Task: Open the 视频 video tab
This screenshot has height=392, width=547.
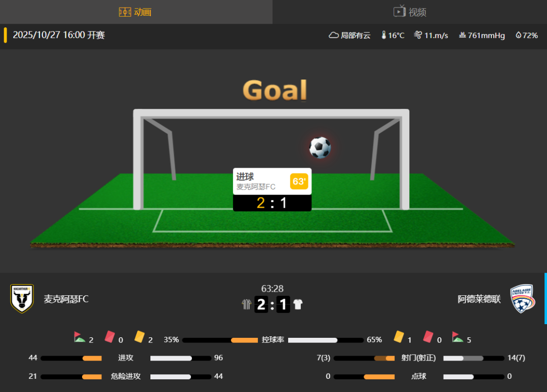Action: click(x=410, y=12)
